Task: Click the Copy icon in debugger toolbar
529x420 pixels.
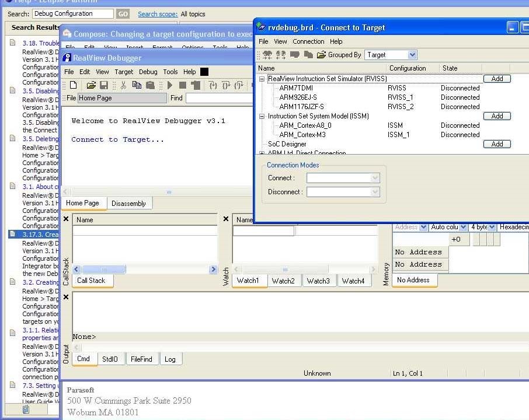Action: point(137,85)
